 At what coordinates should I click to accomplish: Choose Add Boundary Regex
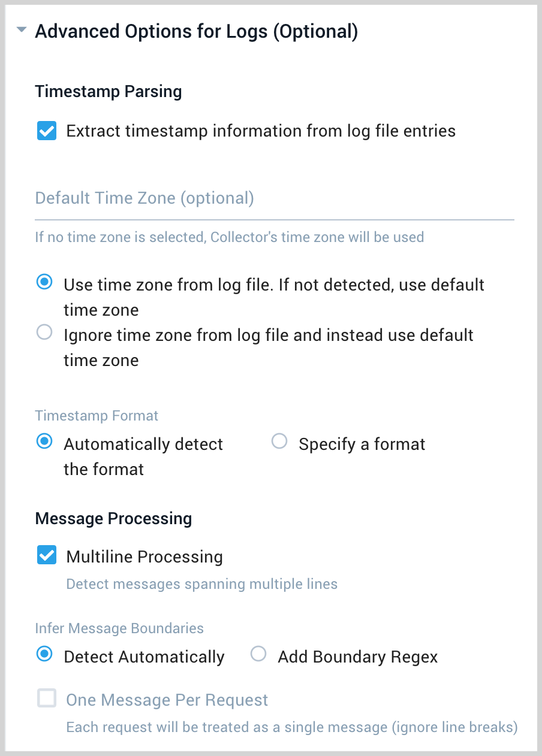pyautogui.click(x=258, y=654)
